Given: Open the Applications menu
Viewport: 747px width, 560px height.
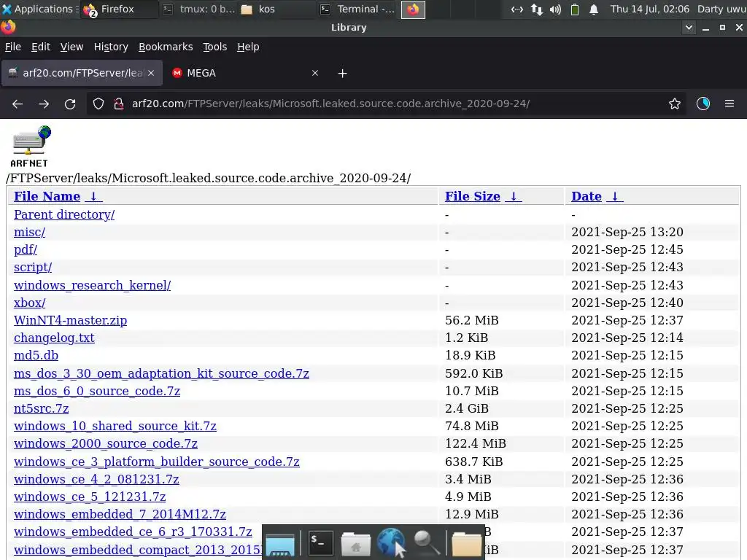Looking at the screenshot, I should [39, 9].
